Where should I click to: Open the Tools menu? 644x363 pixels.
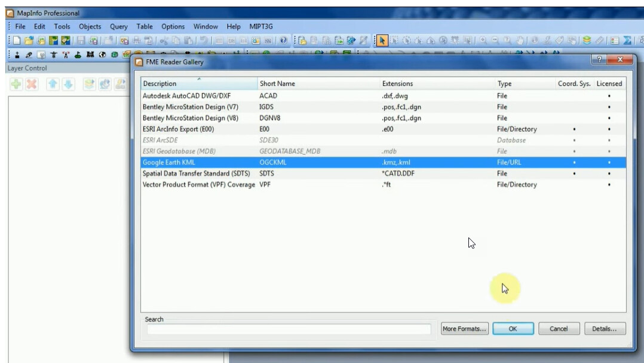62,26
